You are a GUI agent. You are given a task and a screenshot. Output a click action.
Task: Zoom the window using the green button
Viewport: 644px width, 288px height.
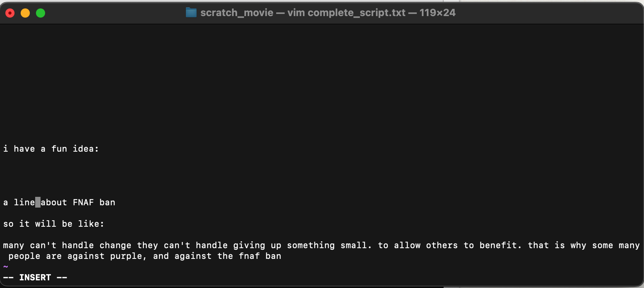[x=41, y=13]
